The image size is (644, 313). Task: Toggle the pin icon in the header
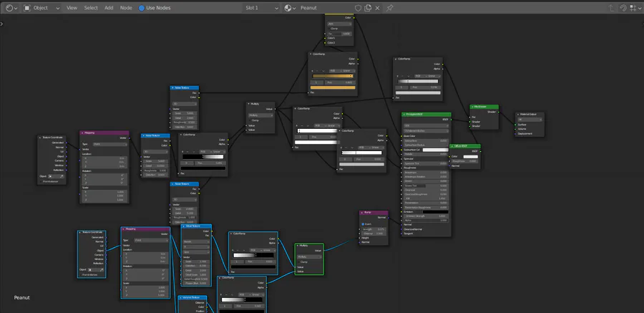click(x=390, y=8)
